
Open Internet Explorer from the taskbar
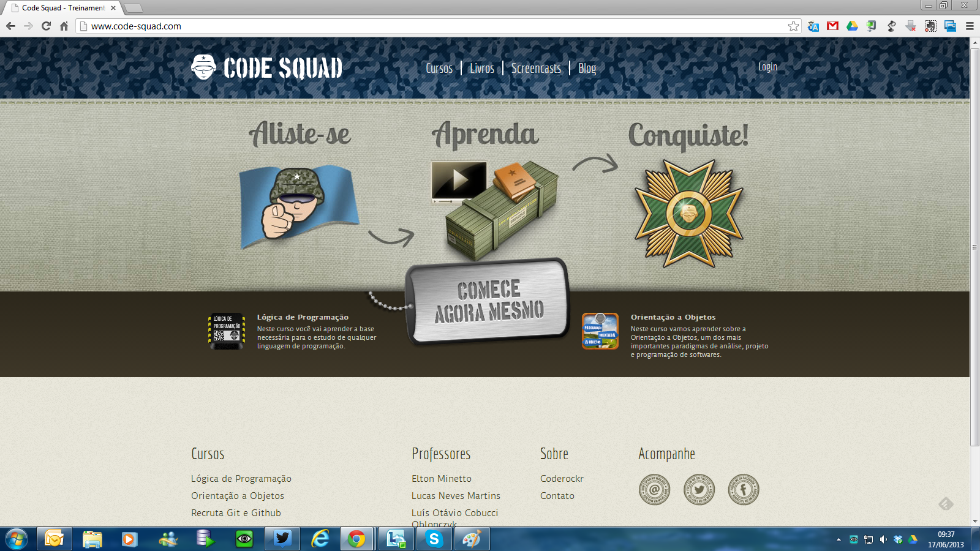tap(320, 539)
